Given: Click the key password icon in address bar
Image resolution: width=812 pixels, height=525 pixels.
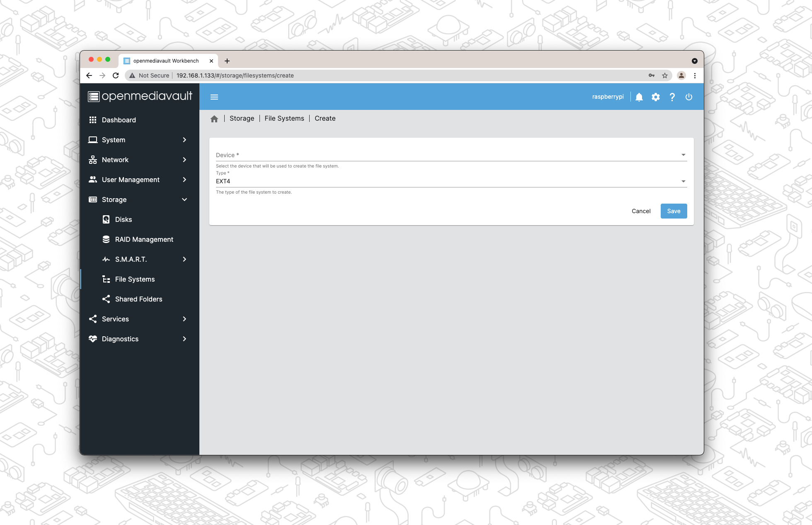Looking at the screenshot, I should pyautogui.click(x=652, y=75).
